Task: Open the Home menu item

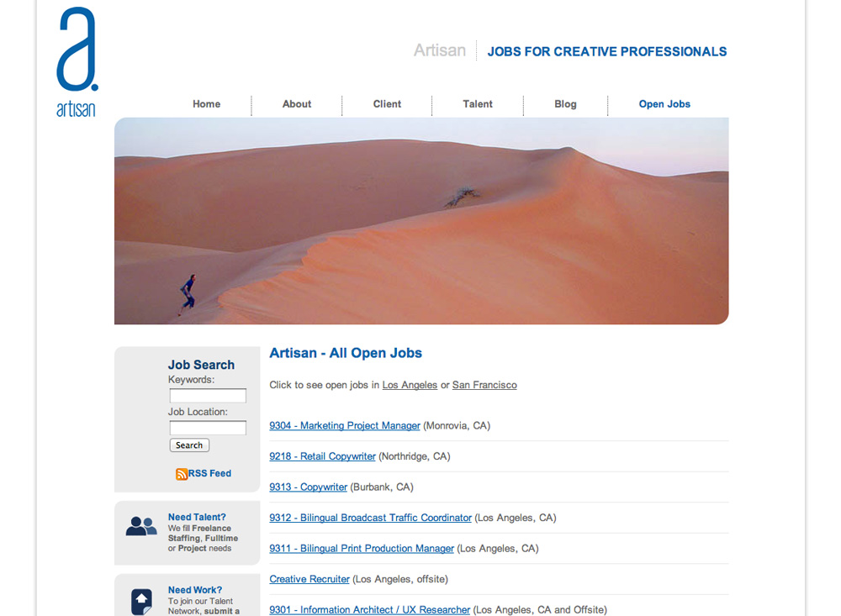Action: [206, 104]
